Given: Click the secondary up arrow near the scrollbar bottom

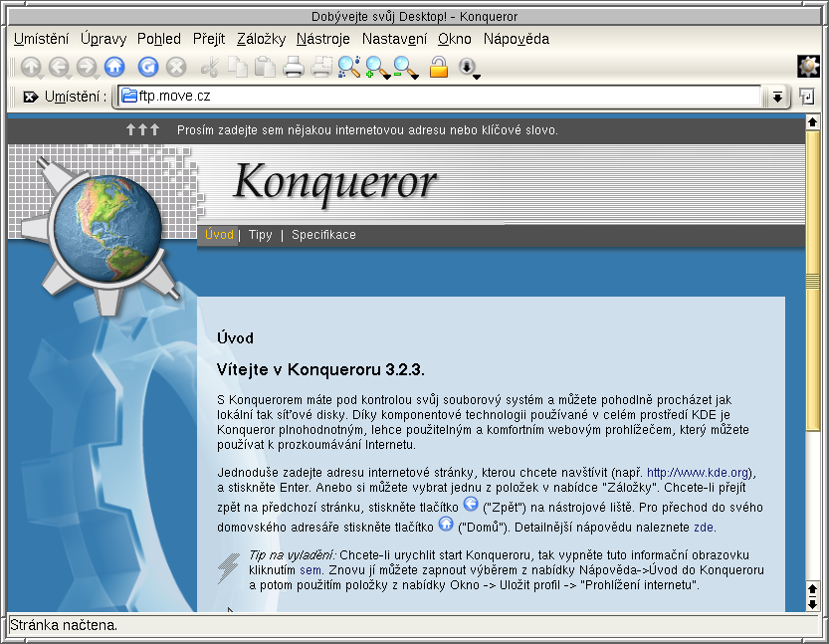Looking at the screenshot, I should tap(812, 589).
